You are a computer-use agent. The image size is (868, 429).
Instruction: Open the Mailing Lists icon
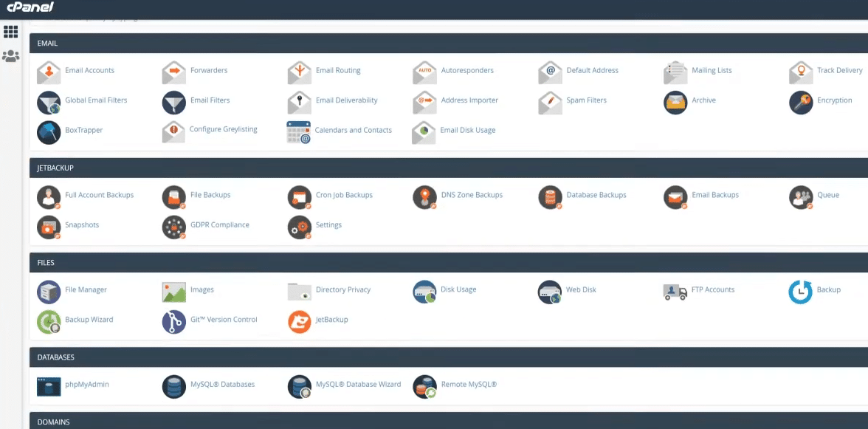coord(675,72)
